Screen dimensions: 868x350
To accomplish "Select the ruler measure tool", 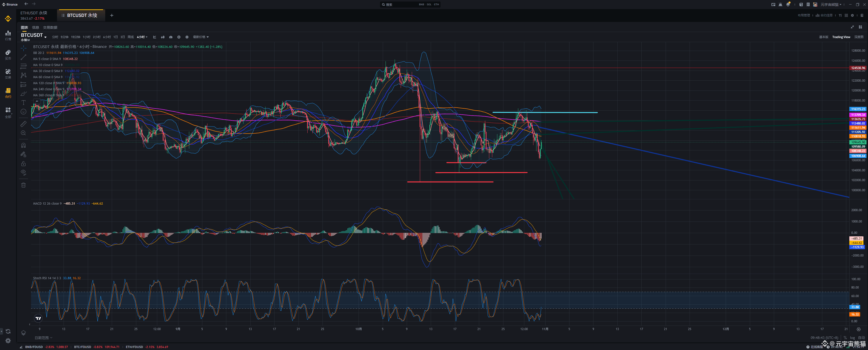I will (23, 124).
